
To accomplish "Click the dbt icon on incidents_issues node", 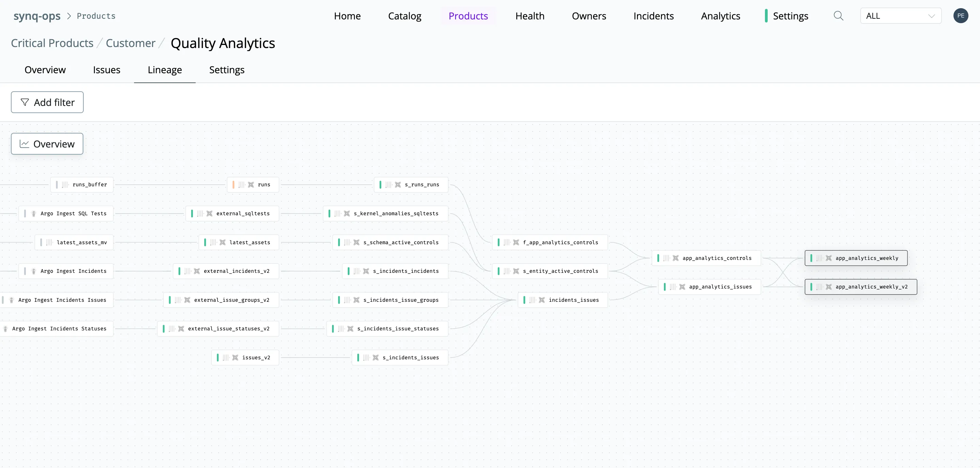I will click(541, 300).
